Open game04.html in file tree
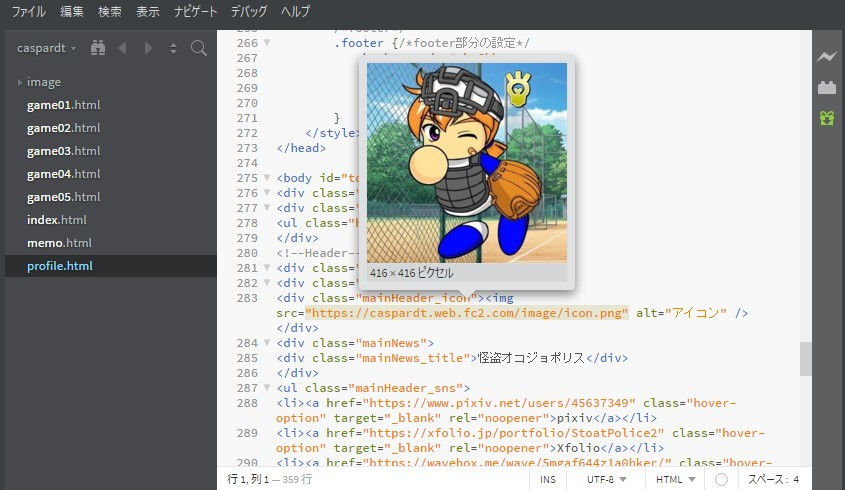Screen dimensions: 845x490 click(x=64, y=174)
